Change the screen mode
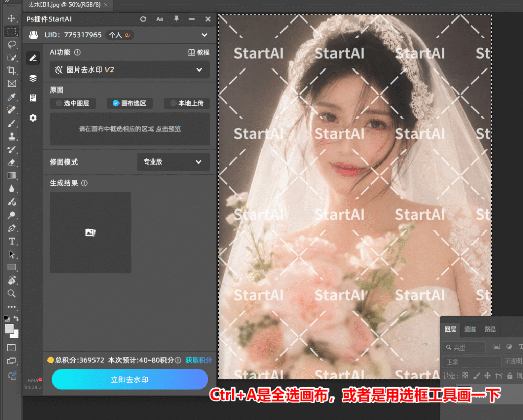The image size is (523, 420). coord(11,361)
